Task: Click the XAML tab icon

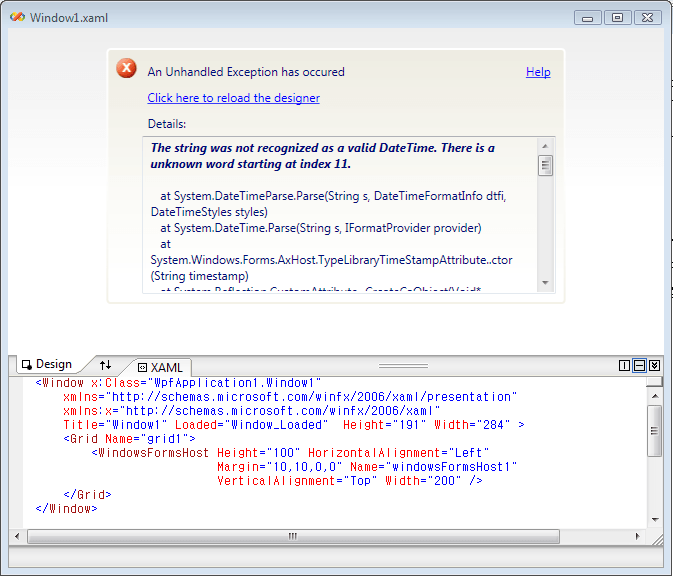Action: coord(142,367)
